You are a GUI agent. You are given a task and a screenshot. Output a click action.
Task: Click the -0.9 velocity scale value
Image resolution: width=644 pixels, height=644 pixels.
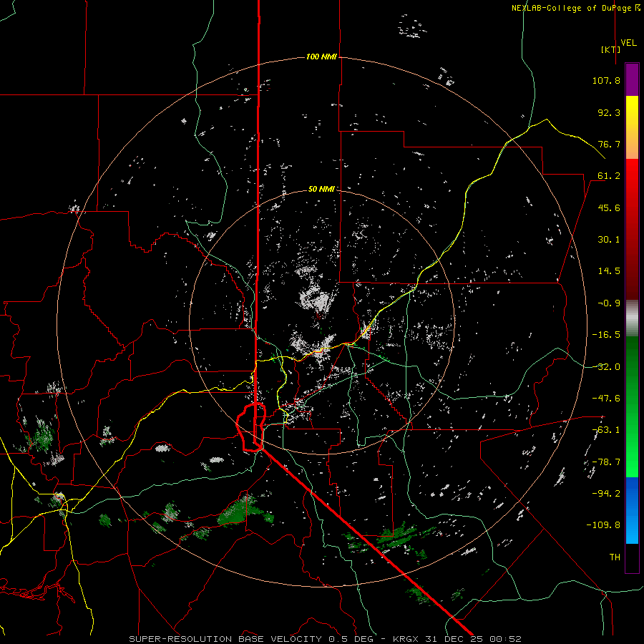[x=609, y=303]
